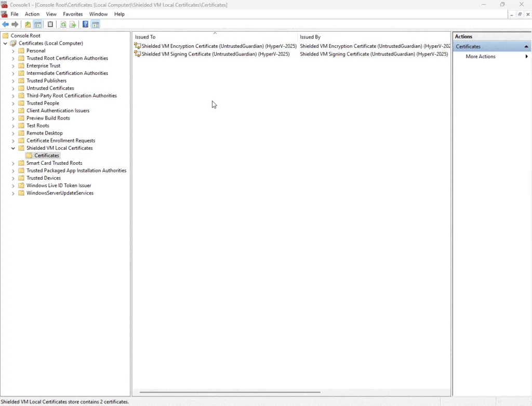Screen dimensions: 532x406
Task: Open the Action menu
Action: [32, 14]
